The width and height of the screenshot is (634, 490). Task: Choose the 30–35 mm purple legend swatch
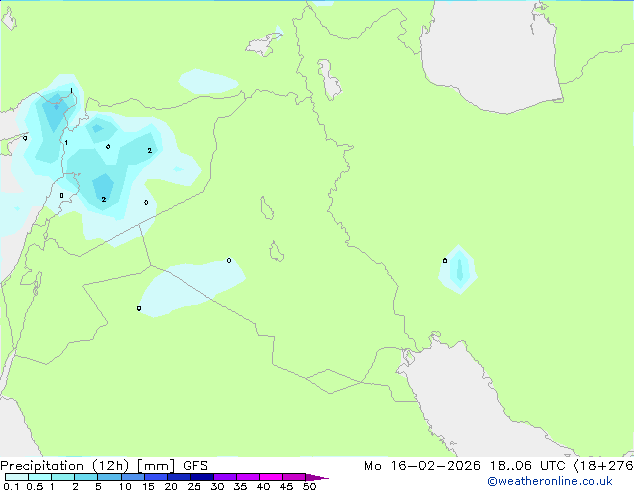tap(224, 477)
